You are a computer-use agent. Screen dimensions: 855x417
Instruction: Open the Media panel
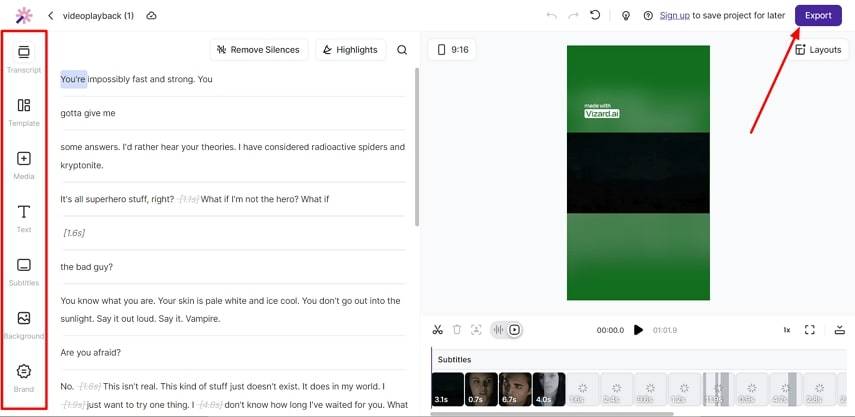[24, 165]
